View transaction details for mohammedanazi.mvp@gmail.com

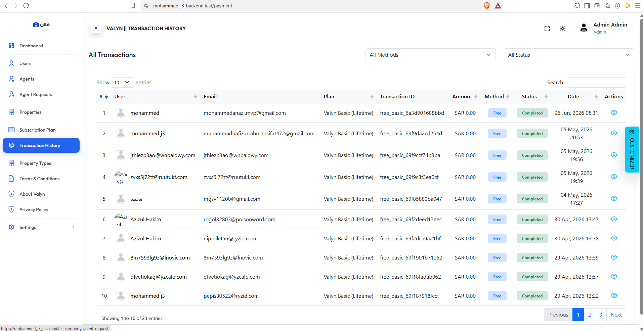click(614, 112)
